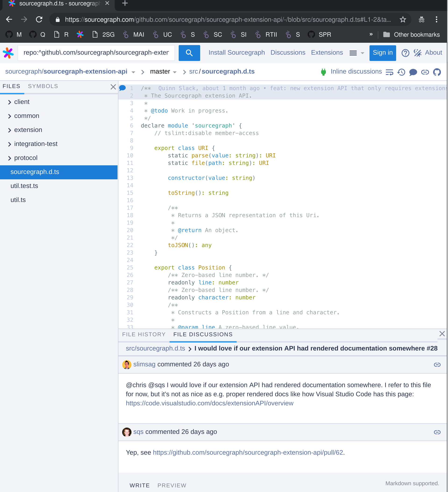
Task: Open the SPR GitHub bookmark
Action: [319, 35]
